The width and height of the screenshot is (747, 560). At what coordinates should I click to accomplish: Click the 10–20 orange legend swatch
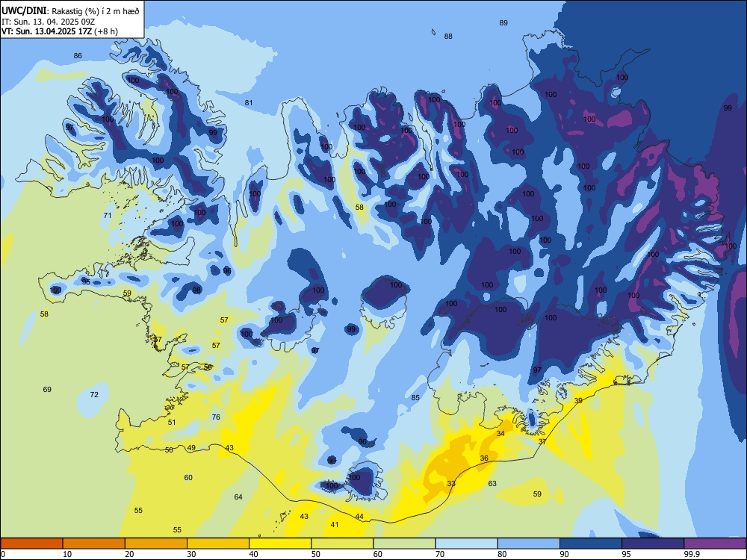tap(94, 544)
